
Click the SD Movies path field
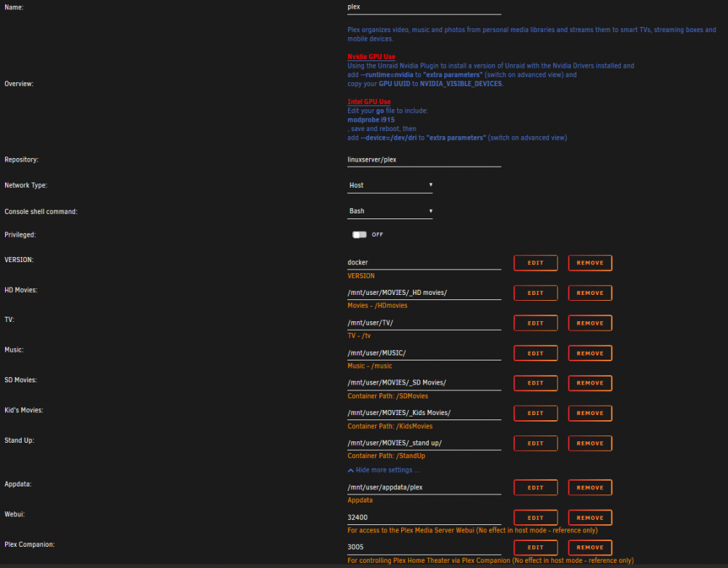point(424,383)
